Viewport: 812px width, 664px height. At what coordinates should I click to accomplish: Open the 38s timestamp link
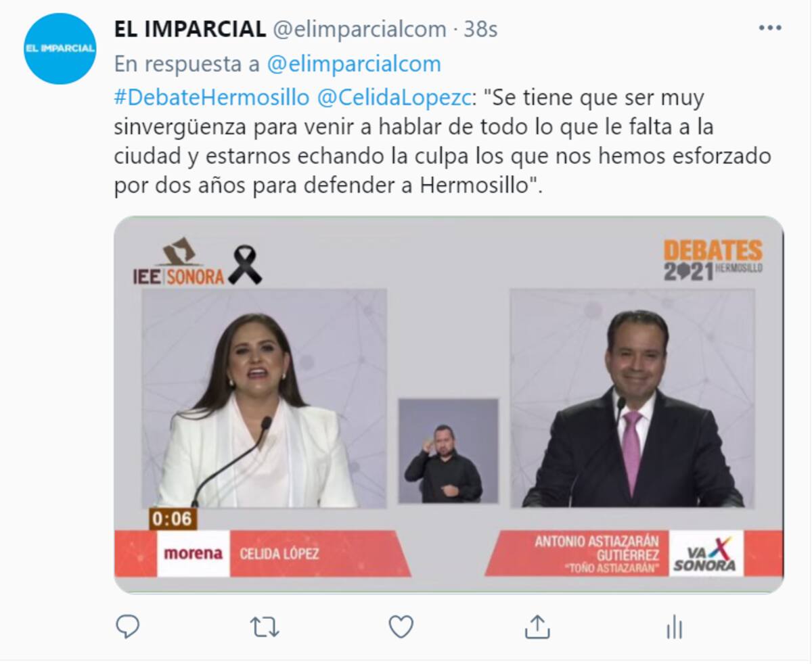(480, 29)
